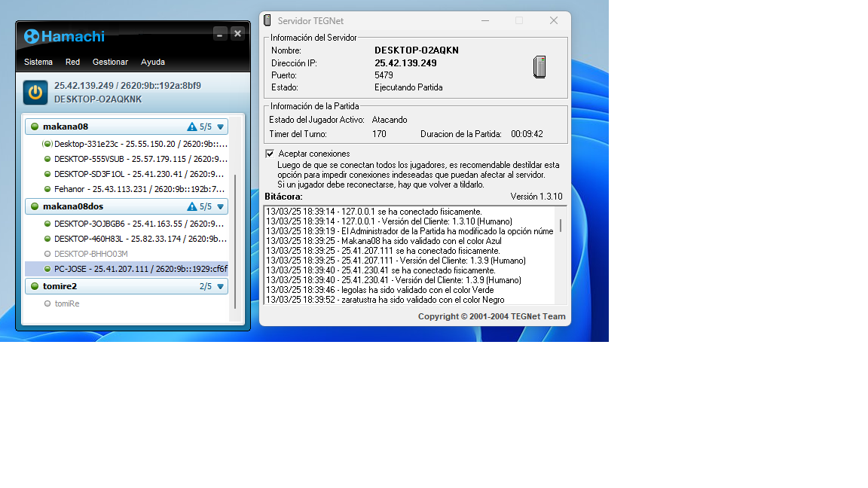Click the log entry about zaratustra color Negro
The height and width of the screenshot is (488, 868).
(385, 300)
